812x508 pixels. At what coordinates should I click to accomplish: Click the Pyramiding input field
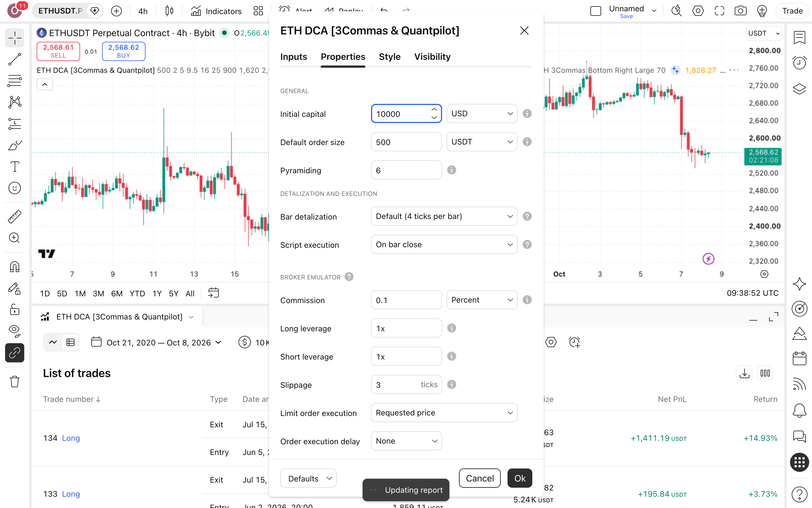(406, 170)
